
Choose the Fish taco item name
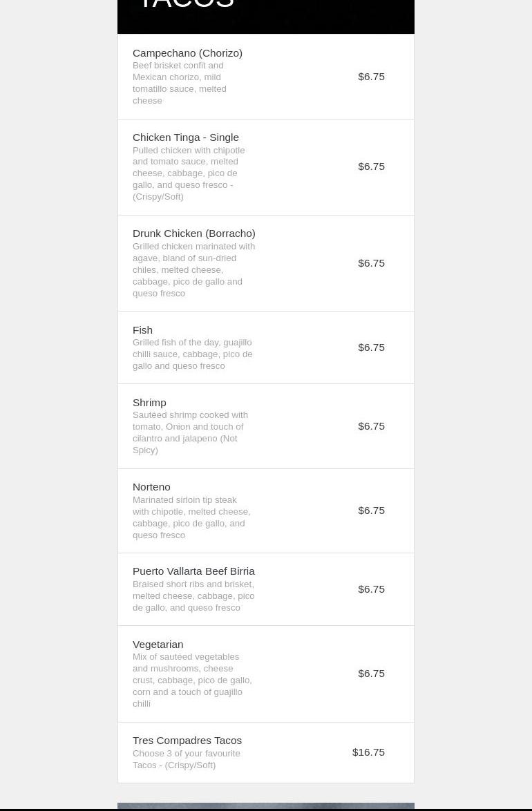coord(142,330)
